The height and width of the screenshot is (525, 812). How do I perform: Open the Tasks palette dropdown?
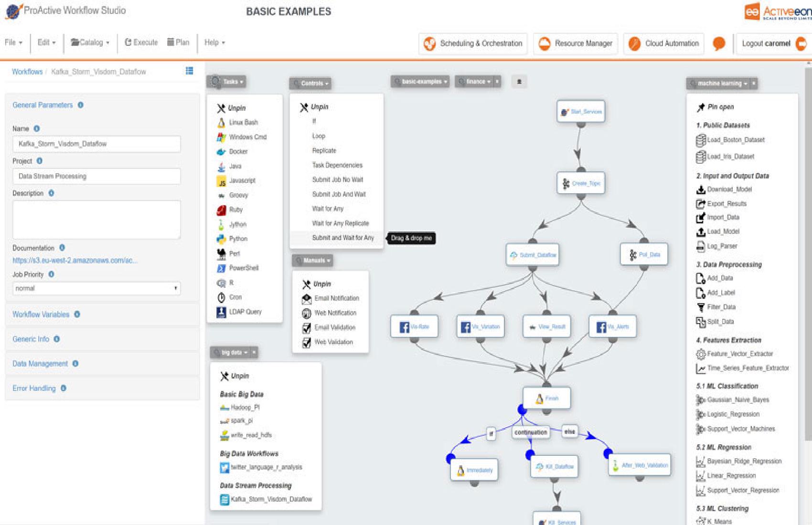(x=227, y=82)
